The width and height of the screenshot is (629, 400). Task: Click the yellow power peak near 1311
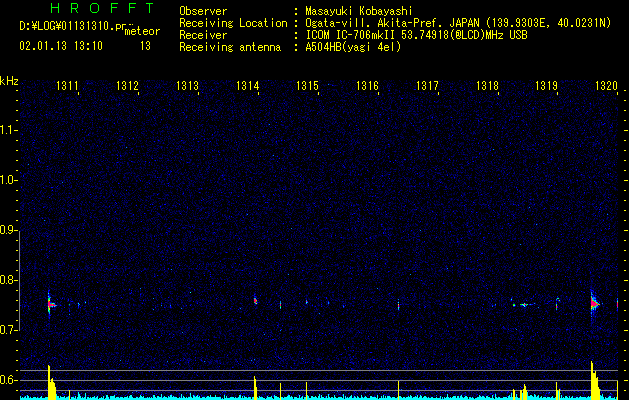pyautogui.click(x=51, y=382)
